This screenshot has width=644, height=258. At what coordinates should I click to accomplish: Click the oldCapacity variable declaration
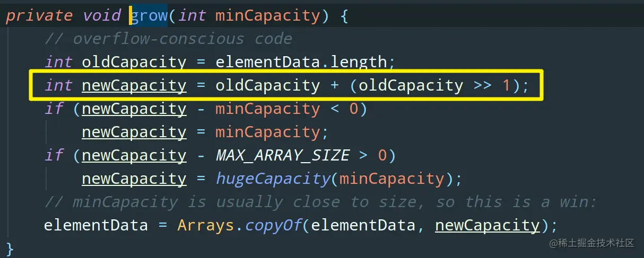[x=134, y=62]
